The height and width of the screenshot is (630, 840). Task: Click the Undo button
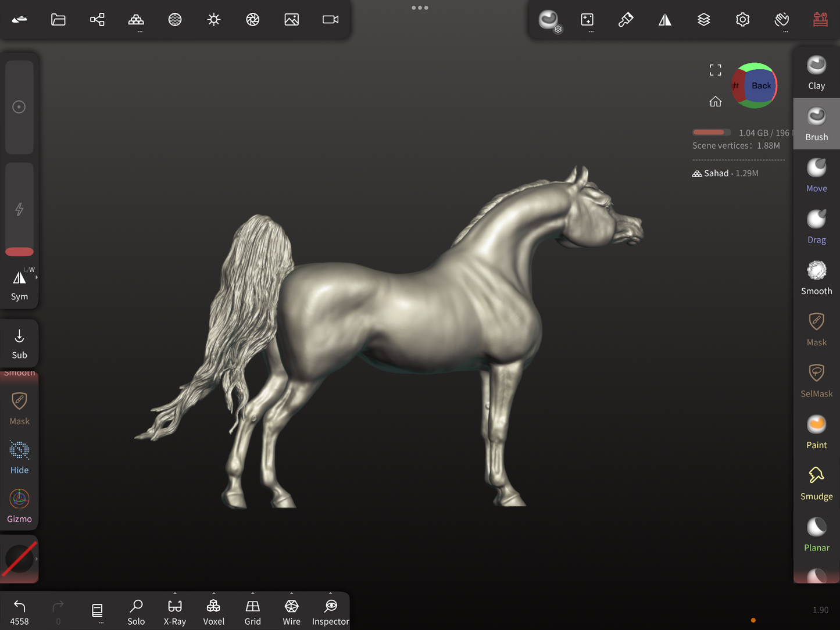[x=19, y=611]
